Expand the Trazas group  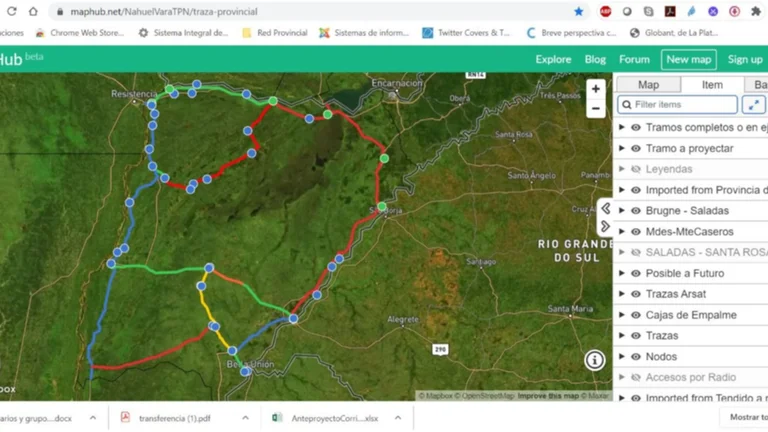click(x=622, y=336)
